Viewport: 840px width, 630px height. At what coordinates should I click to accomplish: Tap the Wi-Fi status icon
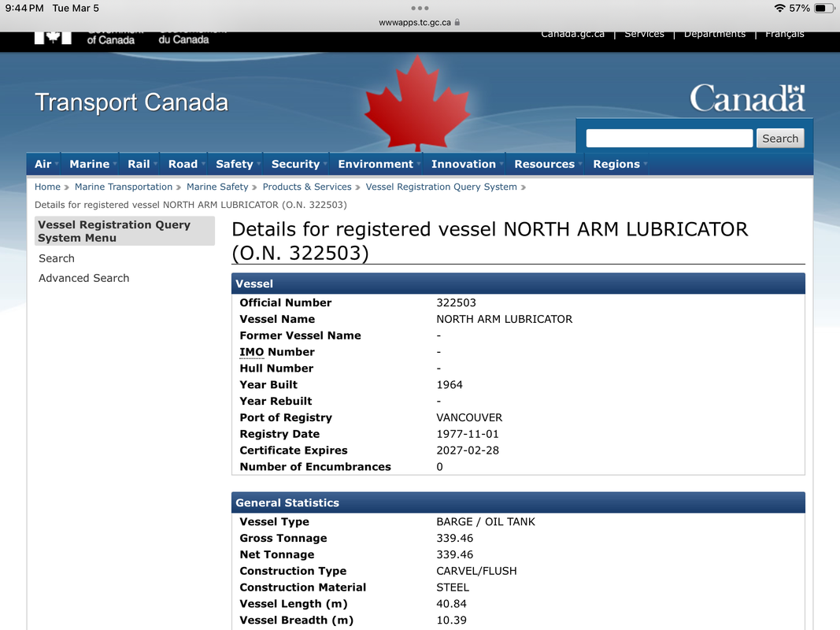coord(779,8)
